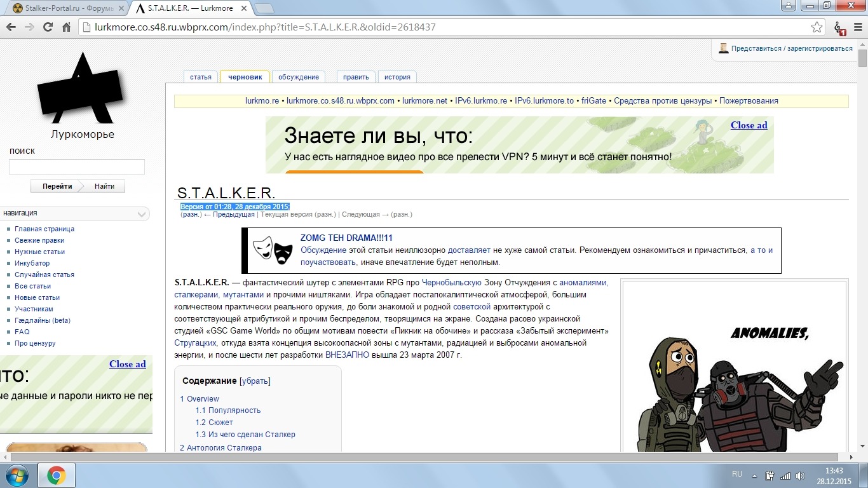Image resolution: width=868 pixels, height=488 pixels.
Task: Click the Lurkmore logo image
Action: (x=81, y=89)
